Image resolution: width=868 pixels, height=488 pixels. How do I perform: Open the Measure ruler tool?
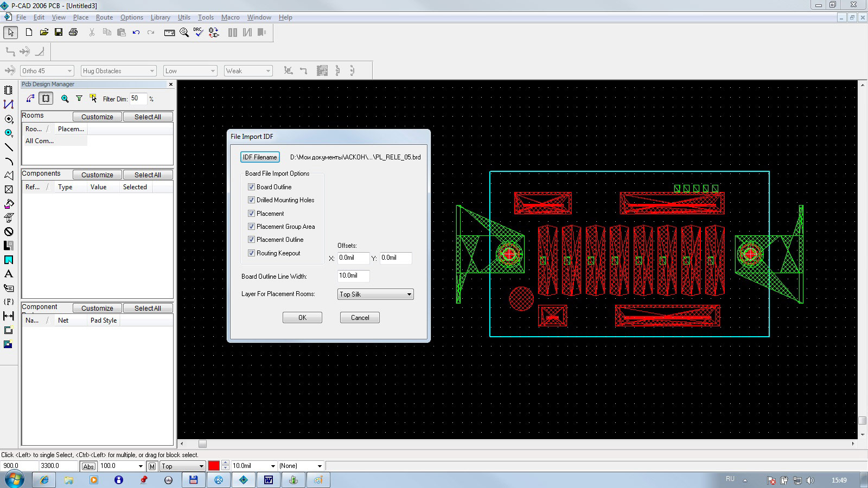point(170,33)
